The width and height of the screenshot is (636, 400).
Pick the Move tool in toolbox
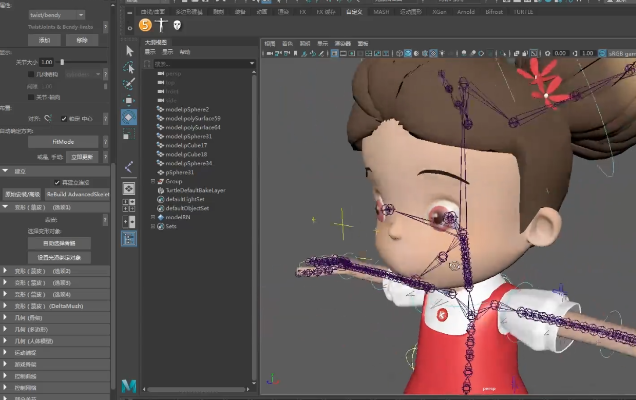[x=130, y=100]
